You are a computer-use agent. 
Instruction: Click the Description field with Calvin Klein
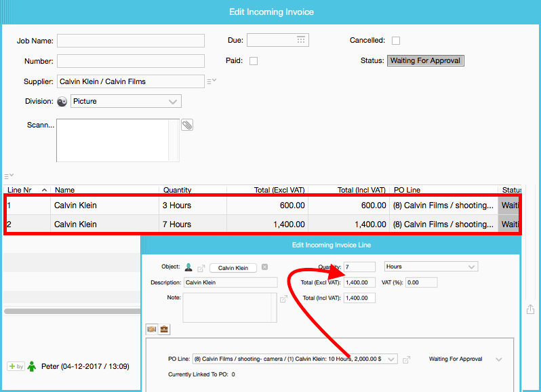pos(231,282)
